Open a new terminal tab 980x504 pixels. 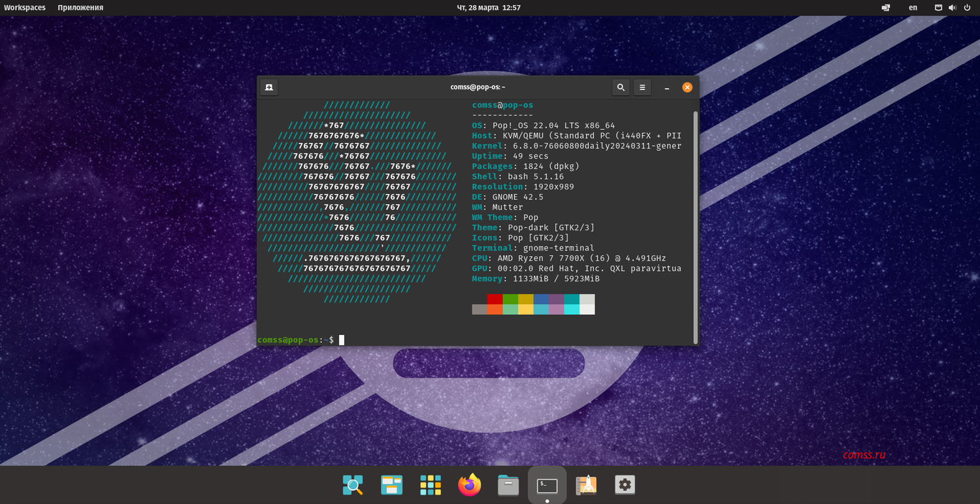269,87
